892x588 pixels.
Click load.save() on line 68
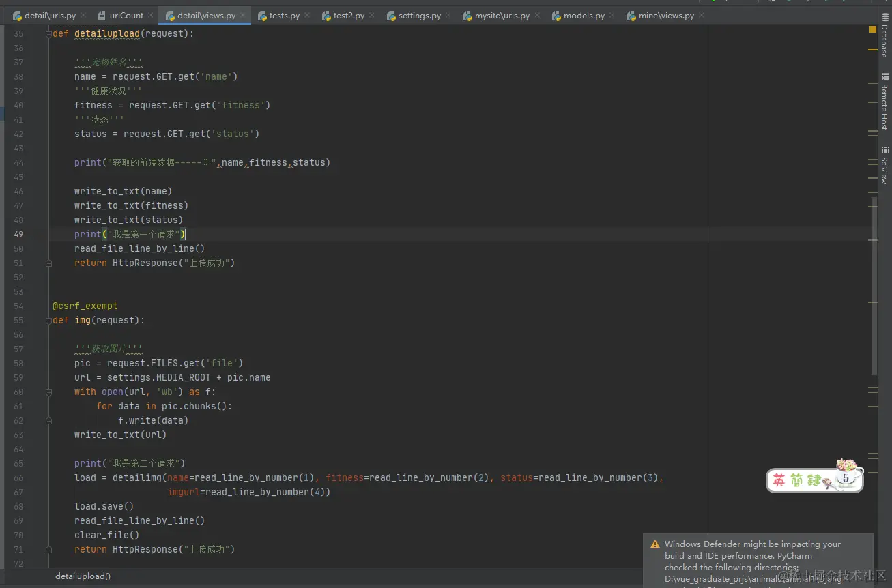104,506
